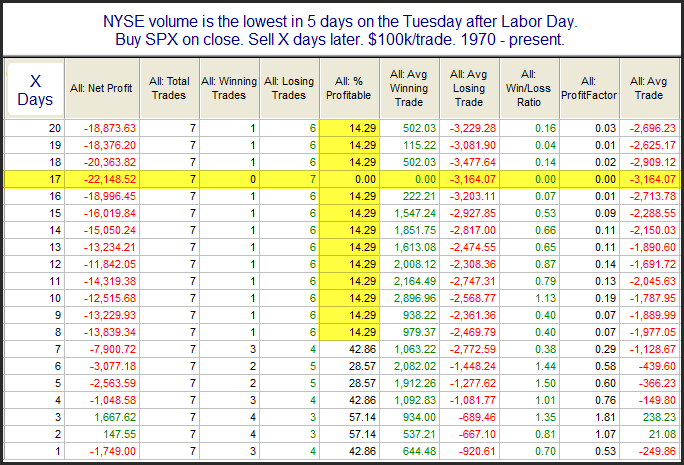Click avg winning trade value 115.22

[419, 145]
